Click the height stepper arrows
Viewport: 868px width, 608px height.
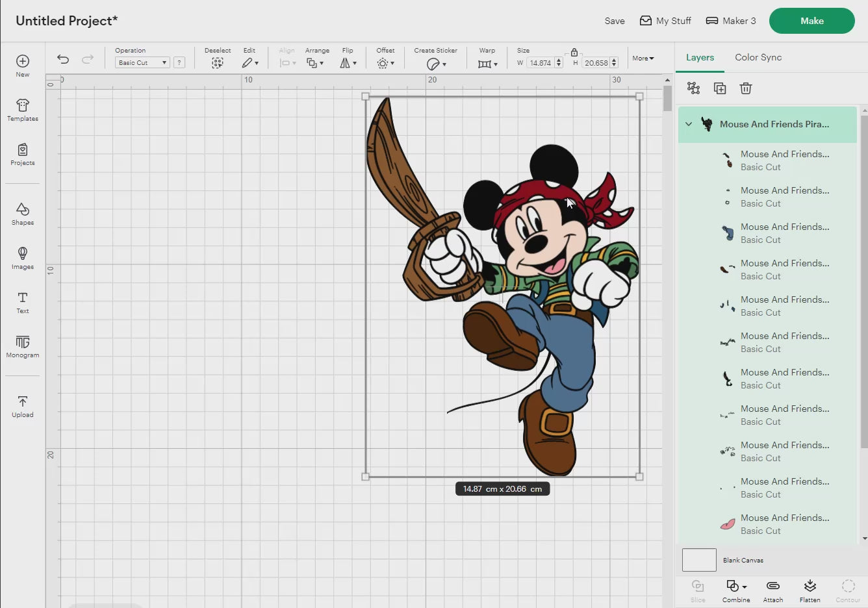click(x=614, y=63)
